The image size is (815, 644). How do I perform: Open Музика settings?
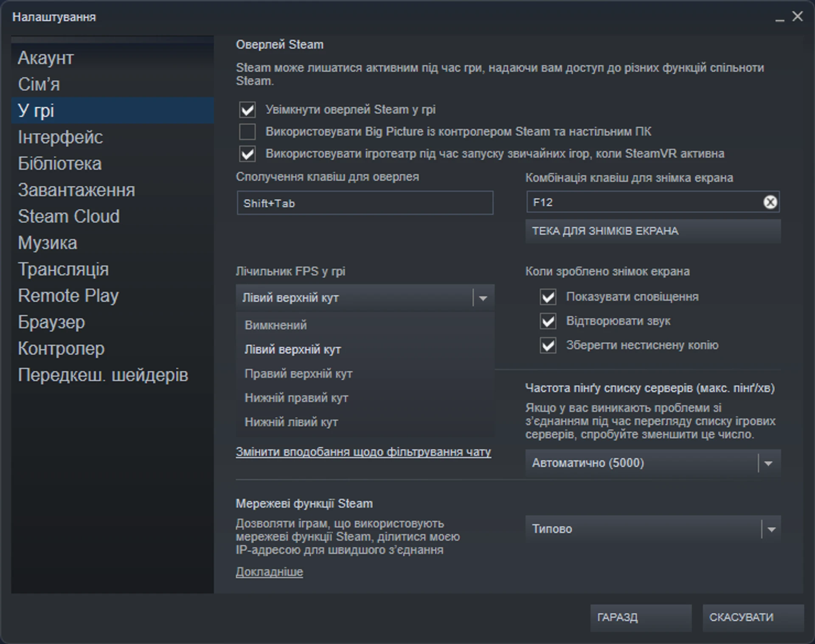(112, 243)
